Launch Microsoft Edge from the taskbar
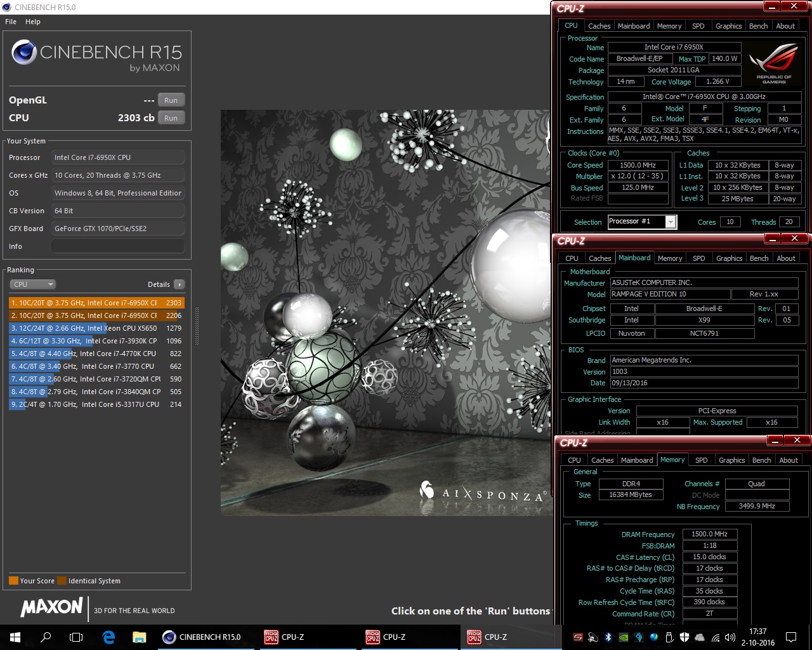Image resolution: width=812 pixels, height=650 pixels. (x=108, y=637)
